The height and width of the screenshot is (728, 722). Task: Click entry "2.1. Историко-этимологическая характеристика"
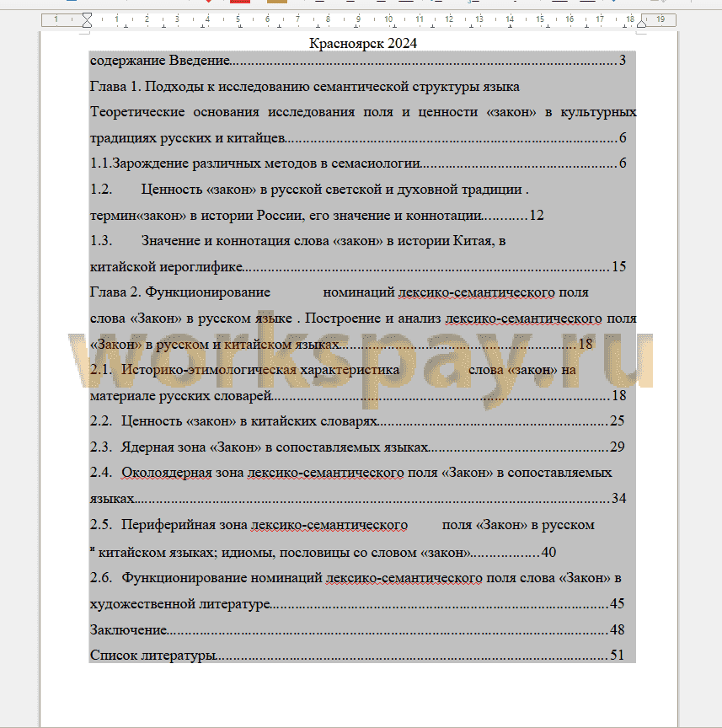pos(333,370)
